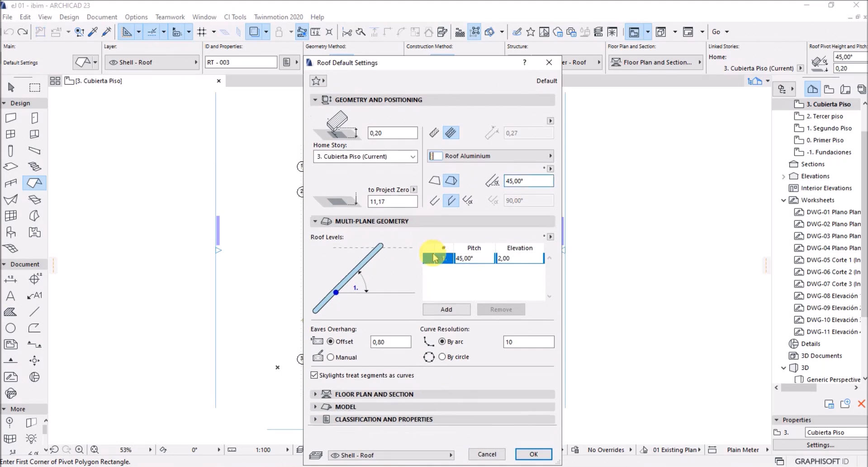The image size is (868, 467).
Task: Choose the Manual eaves overhang option
Action: (331, 357)
